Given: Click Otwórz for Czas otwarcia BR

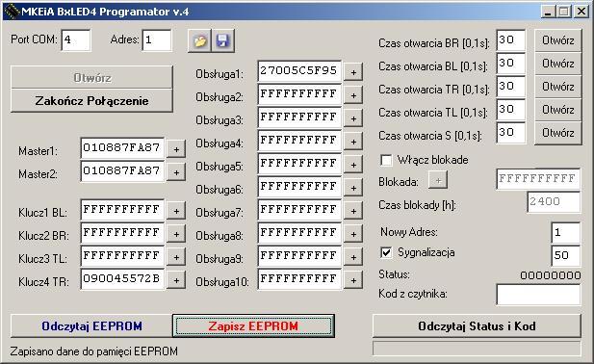Looking at the screenshot, I should (558, 40).
